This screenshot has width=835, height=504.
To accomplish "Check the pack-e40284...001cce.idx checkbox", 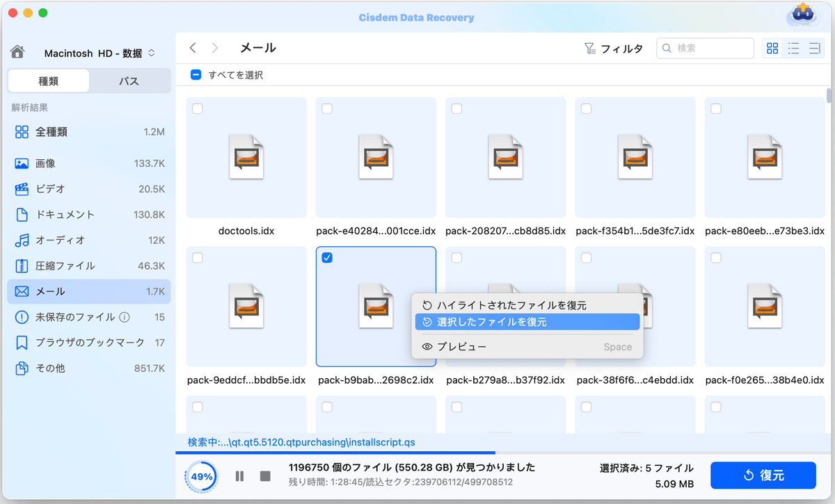I will pyautogui.click(x=327, y=108).
